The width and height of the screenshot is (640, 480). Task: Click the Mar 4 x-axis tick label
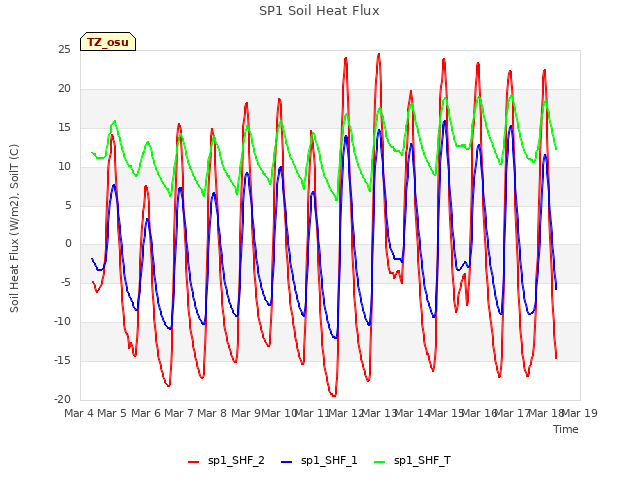click(x=79, y=413)
